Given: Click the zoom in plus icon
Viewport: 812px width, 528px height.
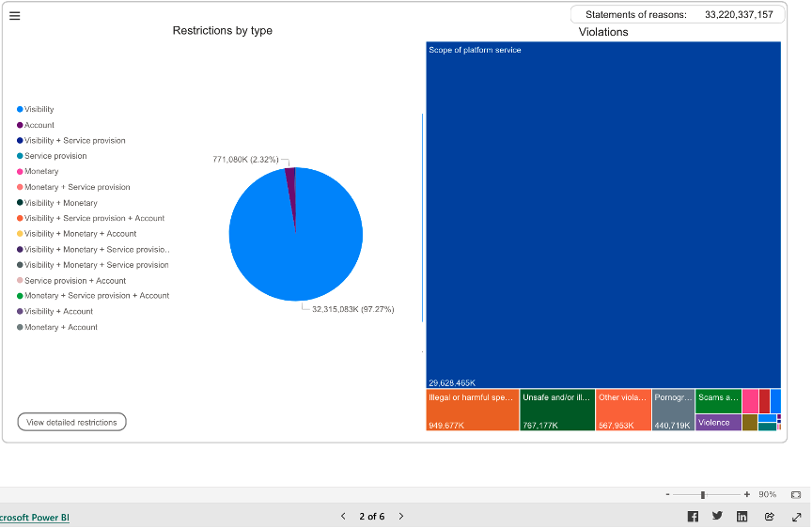Looking at the screenshot, I should tap(747, 494).
